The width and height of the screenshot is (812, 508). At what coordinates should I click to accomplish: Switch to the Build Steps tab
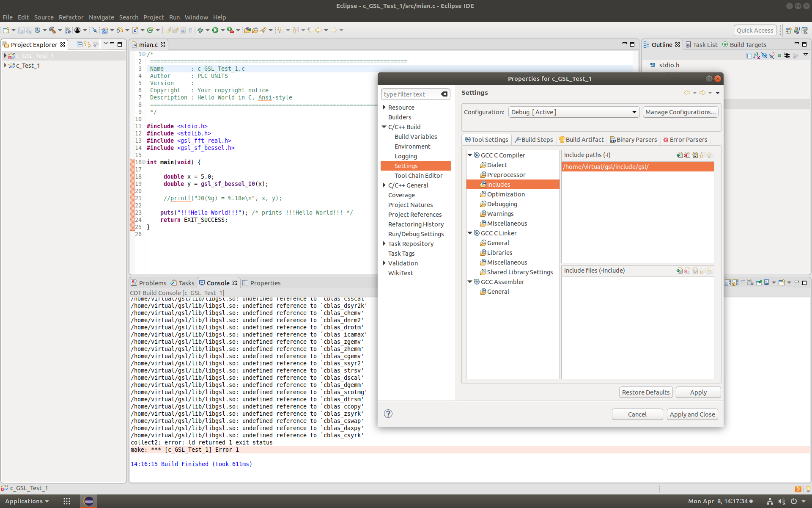[x=534, y=140]
